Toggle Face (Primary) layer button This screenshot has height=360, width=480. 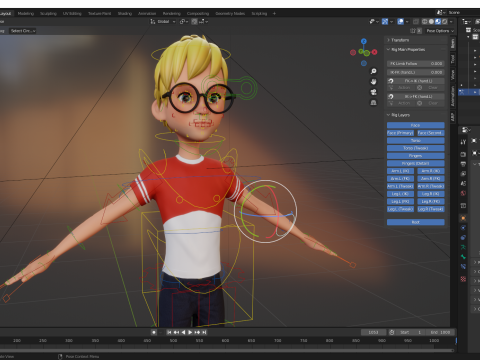click(400, 133)
